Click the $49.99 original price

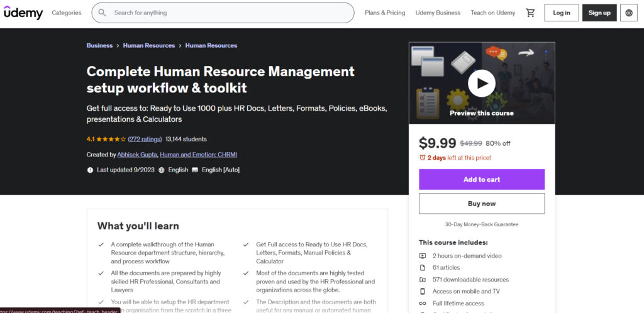471,143
